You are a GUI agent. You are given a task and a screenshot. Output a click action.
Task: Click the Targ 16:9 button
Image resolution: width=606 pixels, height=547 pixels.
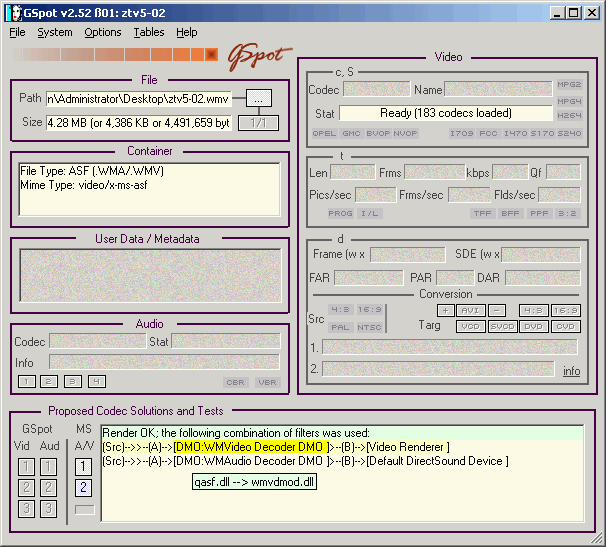[x=565, y=310]
